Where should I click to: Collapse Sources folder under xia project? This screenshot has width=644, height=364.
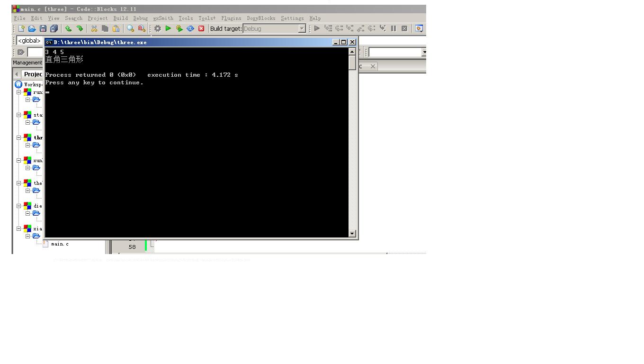click(x=27, y=236)
